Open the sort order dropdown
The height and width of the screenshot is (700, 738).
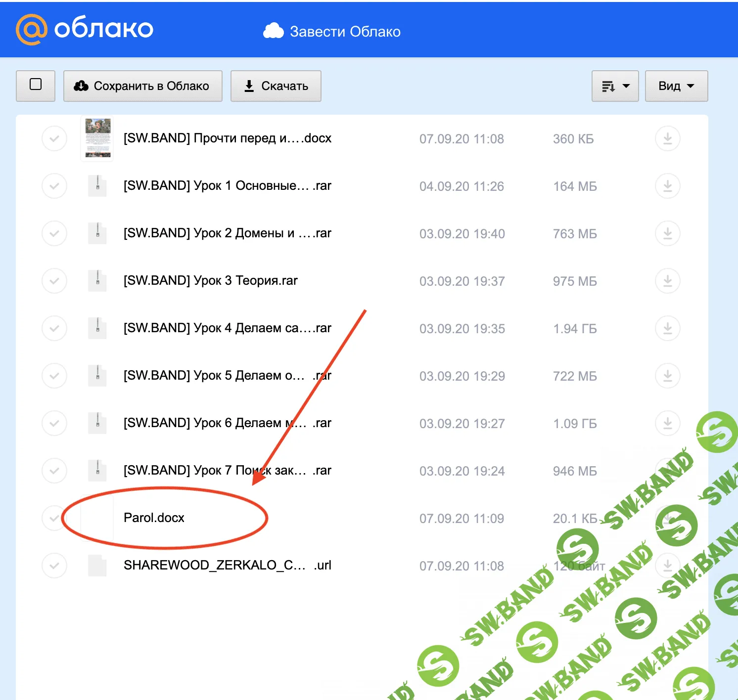615,86
